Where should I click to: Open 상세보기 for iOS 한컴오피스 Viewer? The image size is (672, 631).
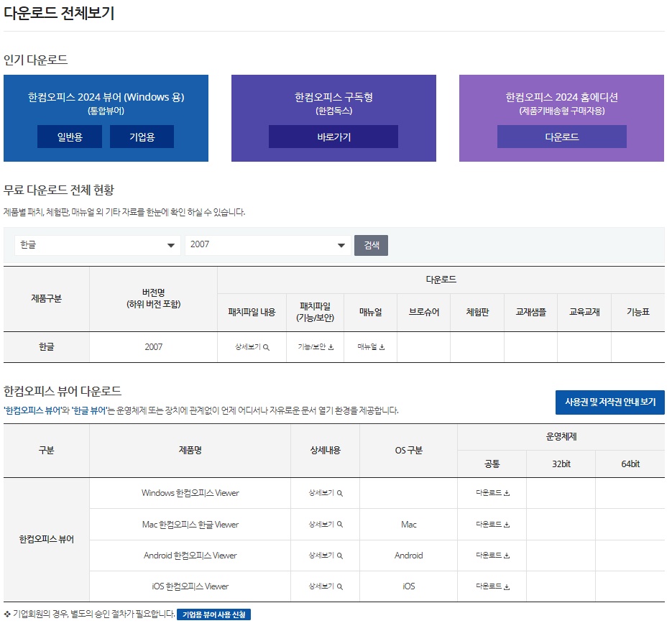click(x=326, y=586)
